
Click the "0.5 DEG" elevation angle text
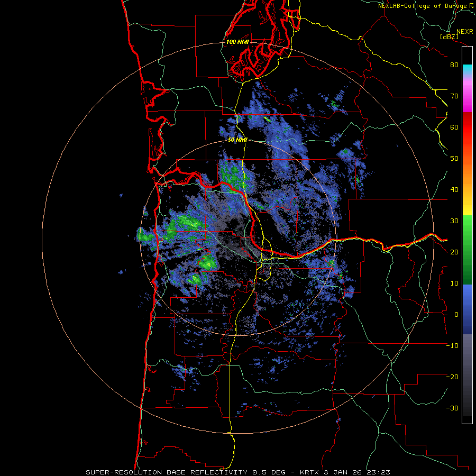point(269,472)
